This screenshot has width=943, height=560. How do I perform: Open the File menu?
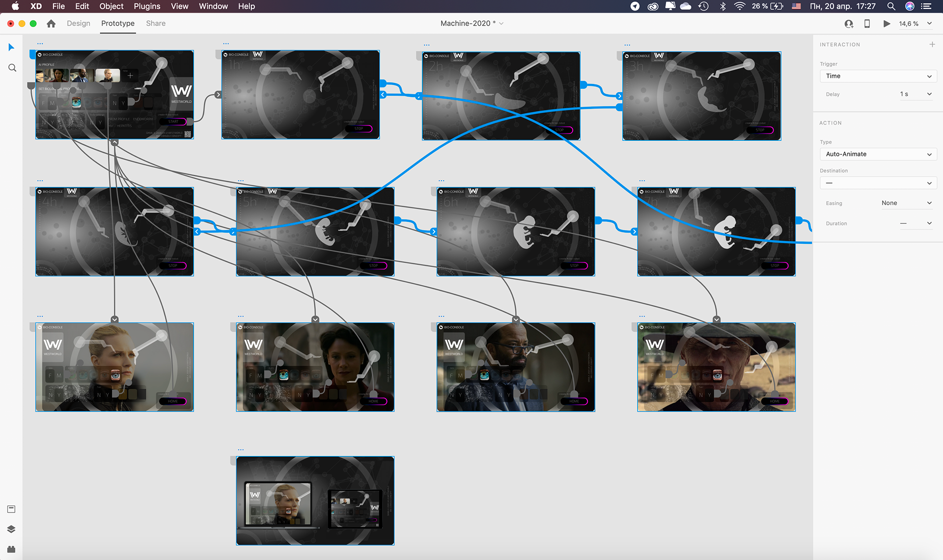[58, 6]
